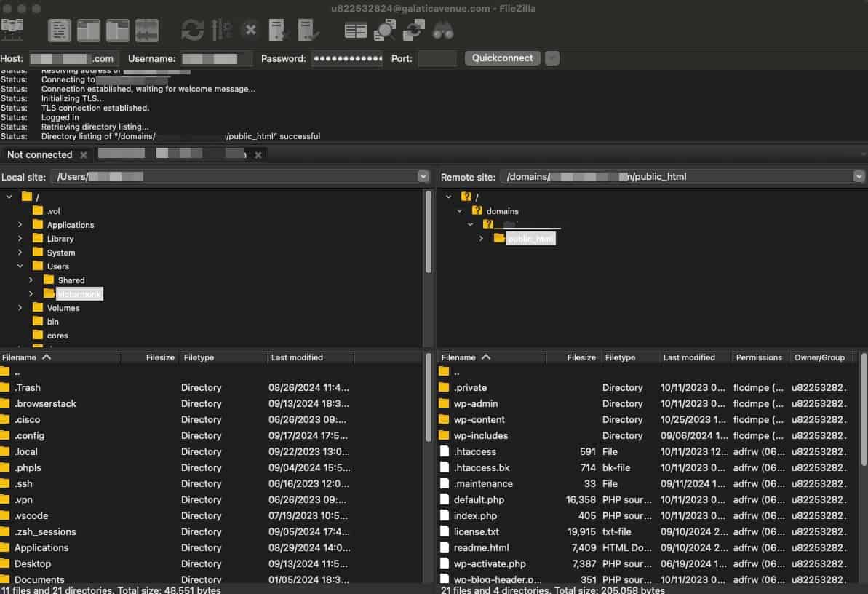Image resolution: width=868 pixels, height=594 pixels.
Task: Search for files recursively with binoculars
Action: (x=443, y=30)
